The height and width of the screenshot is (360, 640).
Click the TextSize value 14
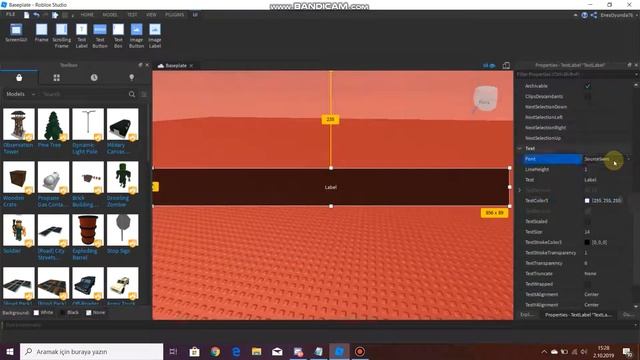pyautogui.click(x=587, y=232)
